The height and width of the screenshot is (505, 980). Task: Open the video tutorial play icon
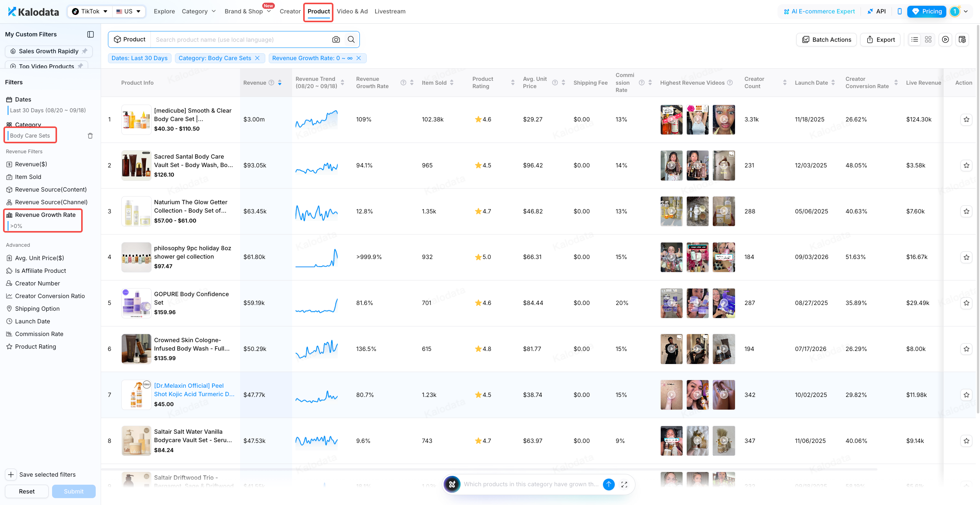click(945, 39)
